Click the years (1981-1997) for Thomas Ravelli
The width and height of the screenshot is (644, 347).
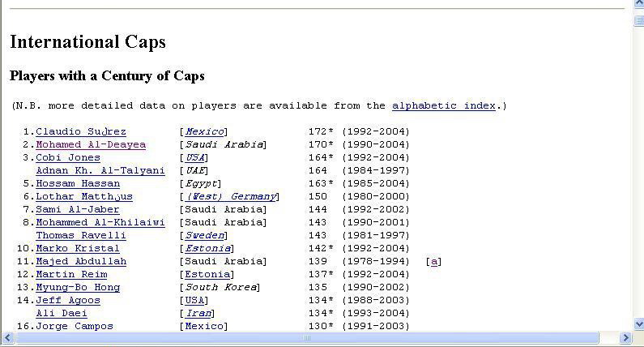(x=376, y=236)
